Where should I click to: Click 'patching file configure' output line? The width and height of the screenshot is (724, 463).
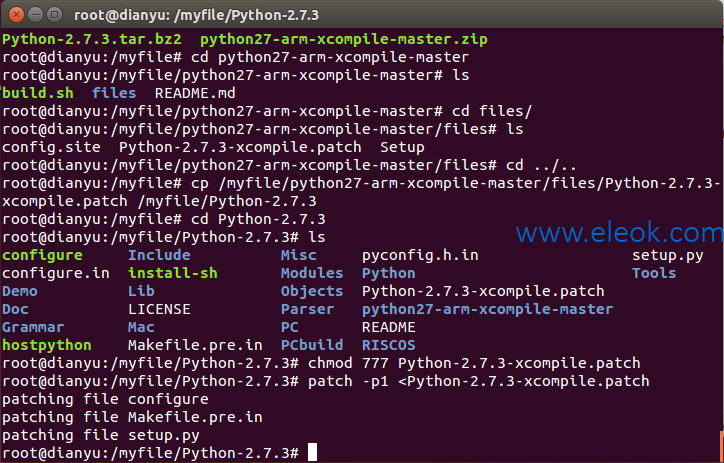click(x=105, y=399)
